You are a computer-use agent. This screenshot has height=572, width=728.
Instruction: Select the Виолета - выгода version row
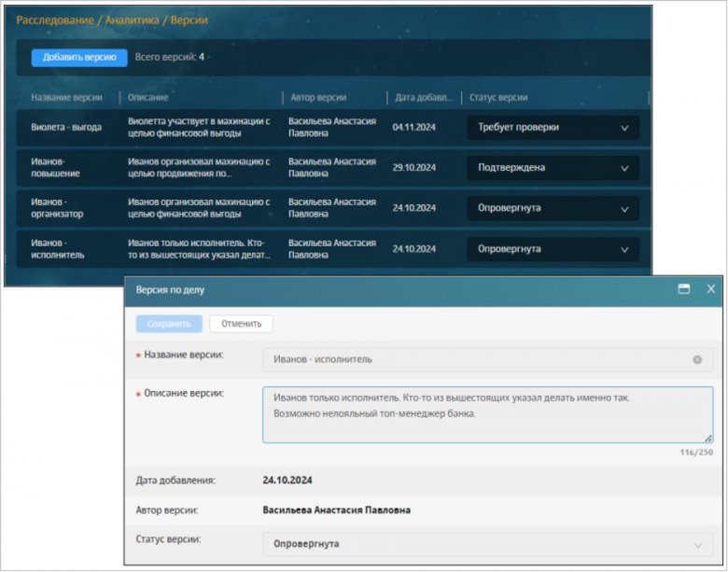(x=66, y=127)
